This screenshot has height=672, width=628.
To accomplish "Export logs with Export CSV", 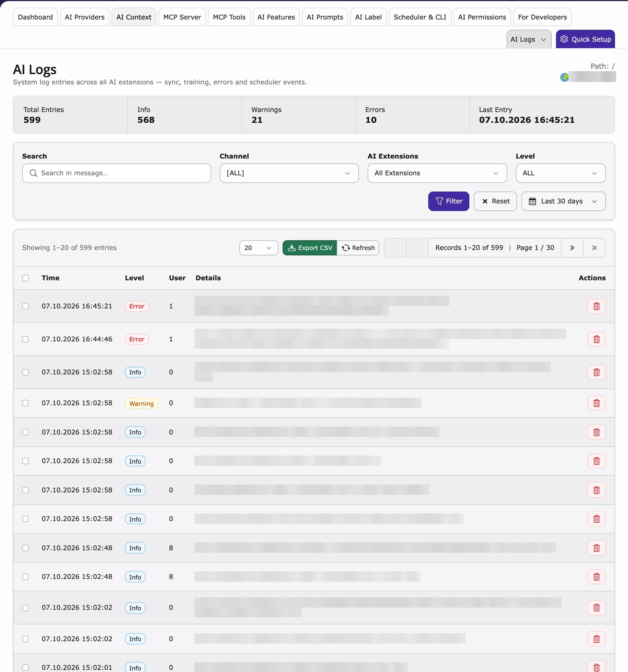I will click(x=309, y=248).
